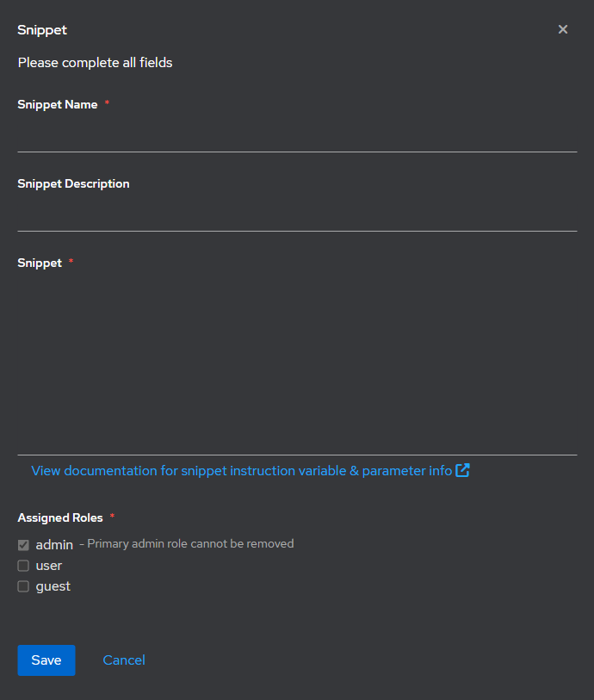
Task: Save the snippet with the Save button
Action: point(46,660)
